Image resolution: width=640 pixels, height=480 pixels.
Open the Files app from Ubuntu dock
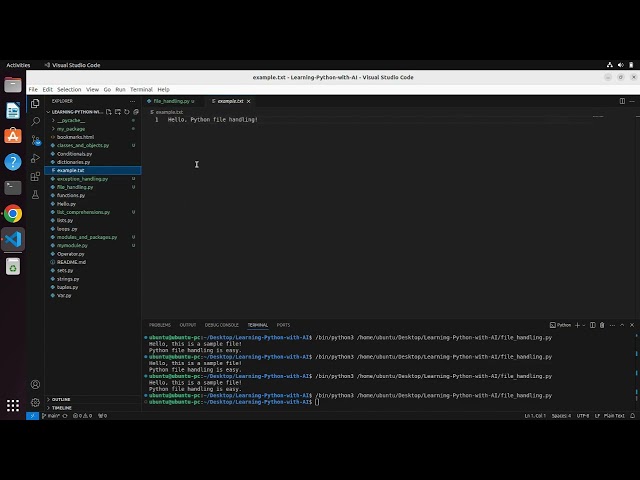click(13, 85)
